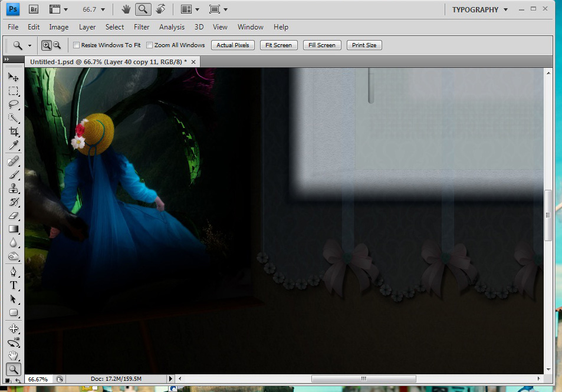
Task: Click the horizontal scrollbar thumb
Action: coord(363,378)
